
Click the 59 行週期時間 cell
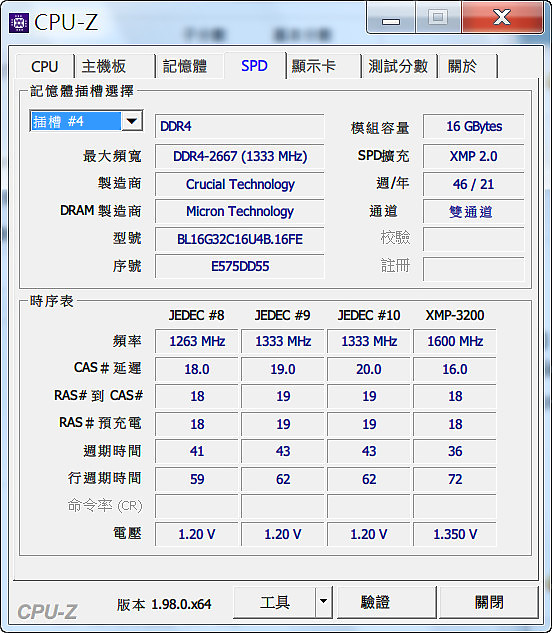pyautogui.click(x=197, y=479)
